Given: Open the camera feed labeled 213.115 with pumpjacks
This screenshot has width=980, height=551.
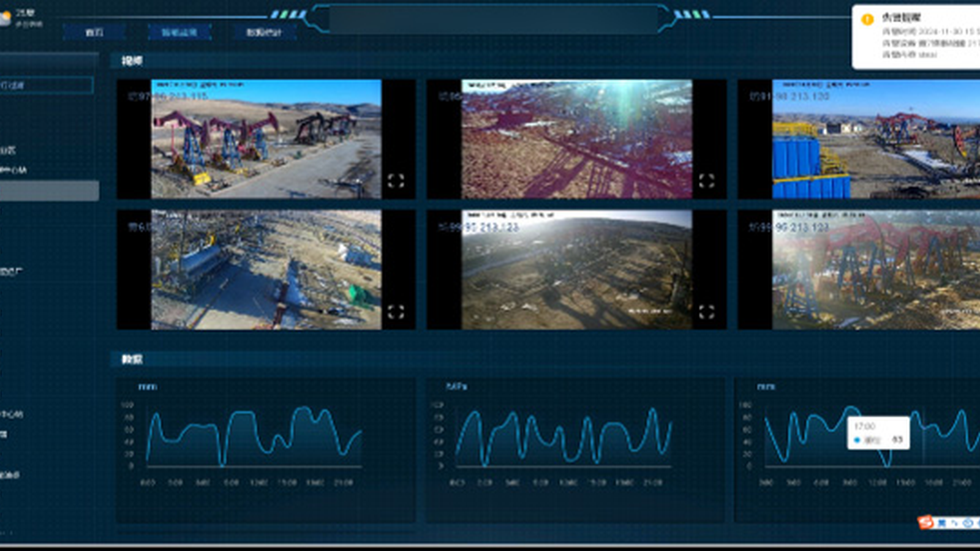Looking at the screenshot, I should (266, 139).
